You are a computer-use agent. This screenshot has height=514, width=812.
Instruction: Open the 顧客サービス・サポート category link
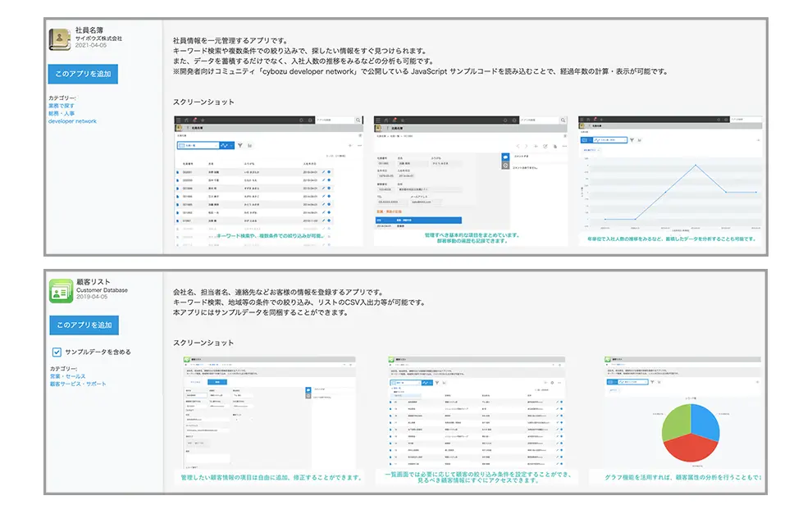[x=78, y=384]
